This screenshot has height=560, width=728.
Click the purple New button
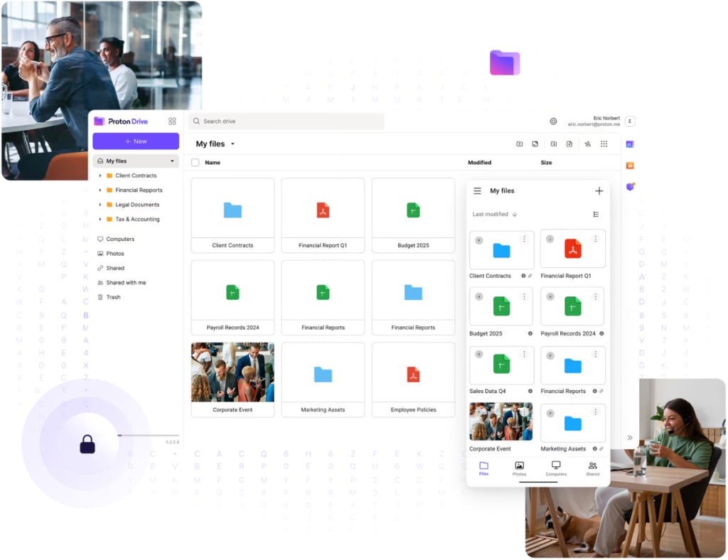coord(136,141)
